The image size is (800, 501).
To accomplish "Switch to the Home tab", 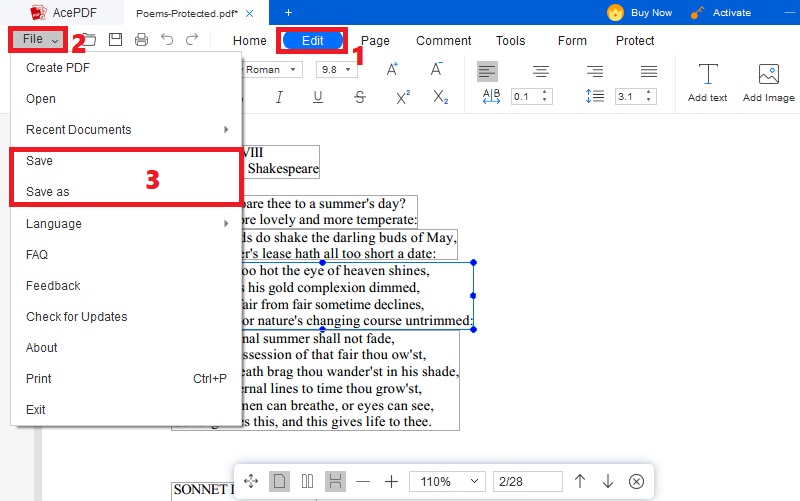I will [249, 40].
